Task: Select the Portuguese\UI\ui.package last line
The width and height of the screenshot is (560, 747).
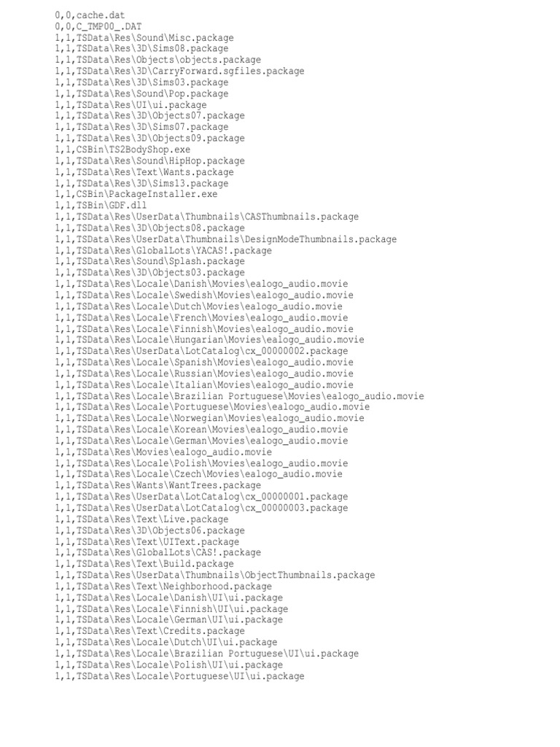Action: 179,676
